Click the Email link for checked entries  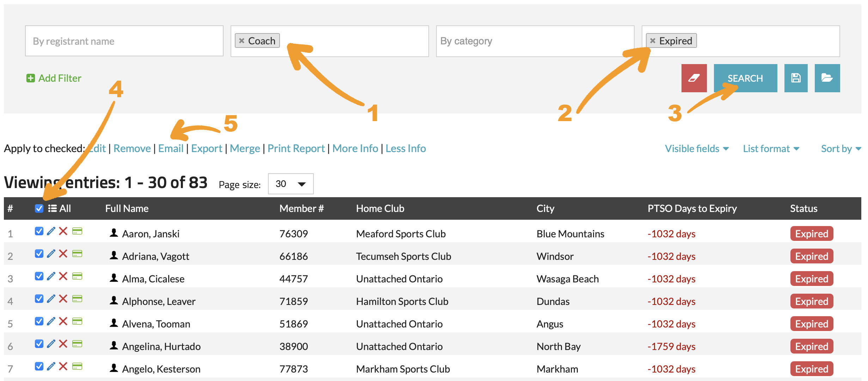click(x=171, y=149)
